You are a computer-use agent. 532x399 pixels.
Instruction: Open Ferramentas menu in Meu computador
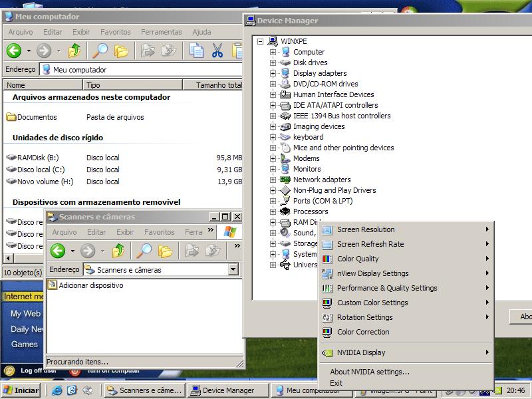[x=162, y=32]
